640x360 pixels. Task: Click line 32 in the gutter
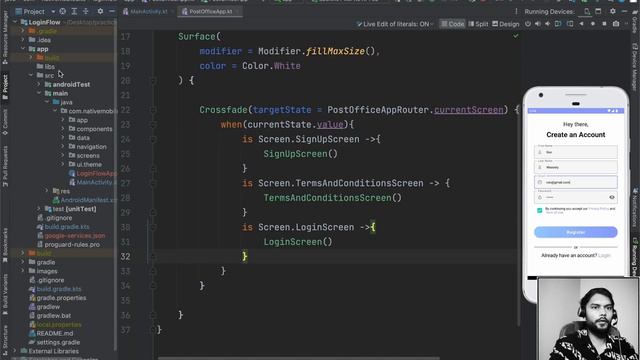click(x=125, y=256)
